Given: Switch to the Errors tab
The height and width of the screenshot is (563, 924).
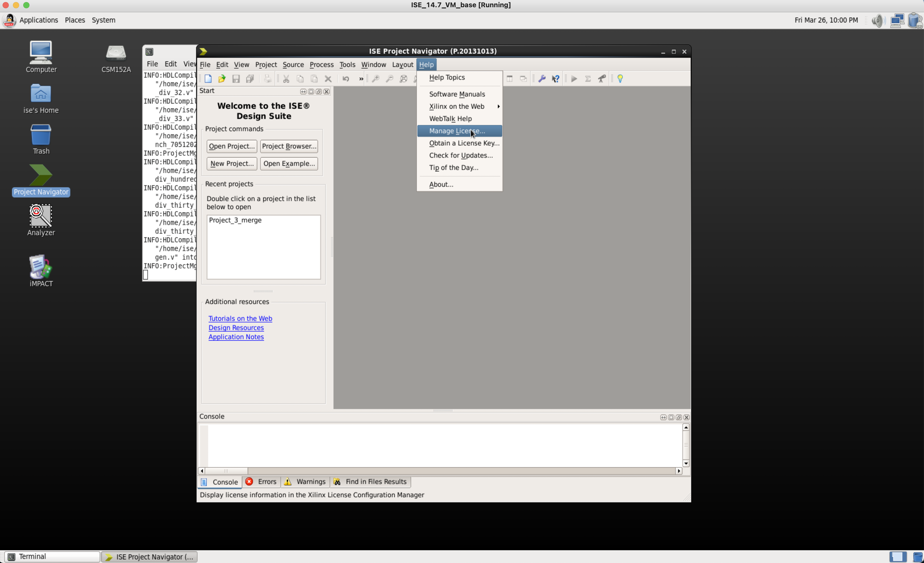Looking at the screenshot, I should pos(261,482).
